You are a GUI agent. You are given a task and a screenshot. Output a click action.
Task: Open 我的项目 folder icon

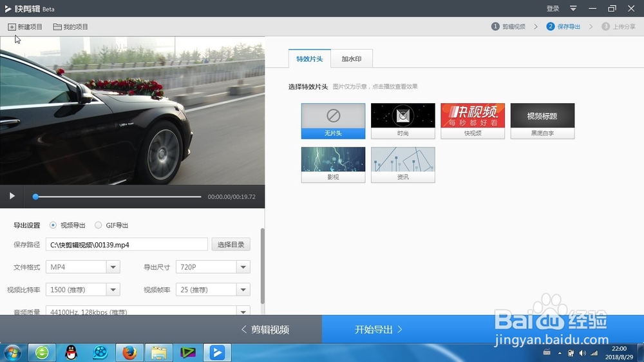[x=57, y=26]
